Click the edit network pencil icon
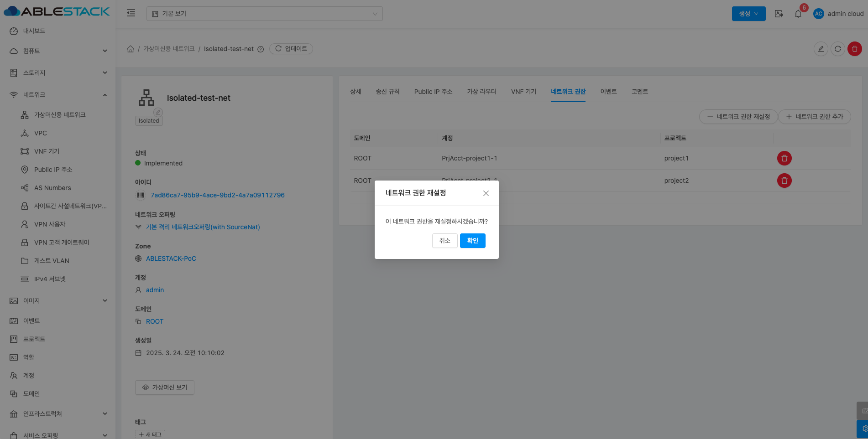 coord(821,49)
